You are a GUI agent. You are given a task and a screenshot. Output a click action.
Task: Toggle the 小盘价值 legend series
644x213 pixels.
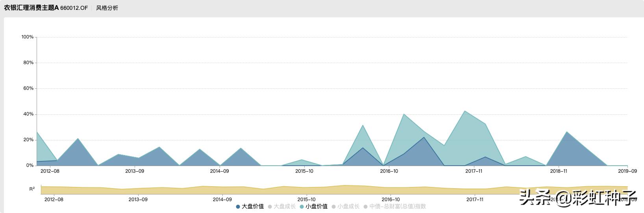[314, 206]
